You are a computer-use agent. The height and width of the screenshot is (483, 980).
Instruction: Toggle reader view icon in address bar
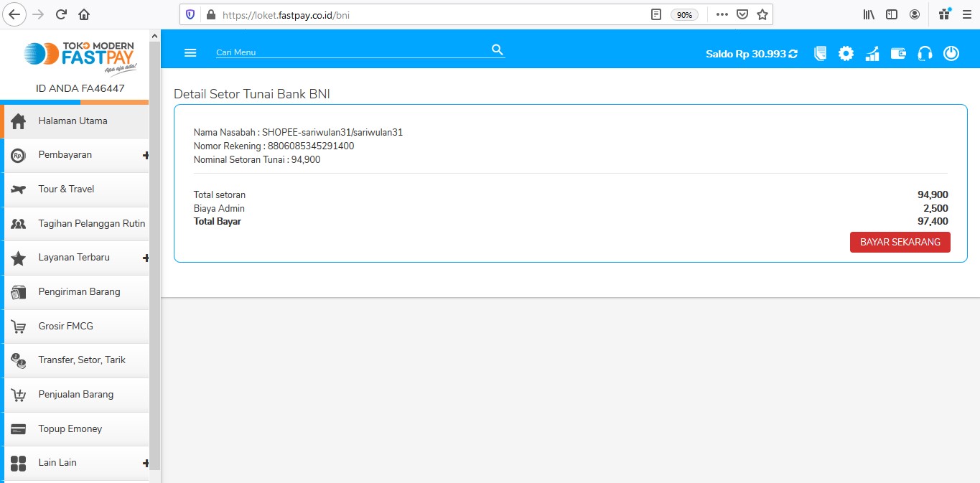(655, 14)
